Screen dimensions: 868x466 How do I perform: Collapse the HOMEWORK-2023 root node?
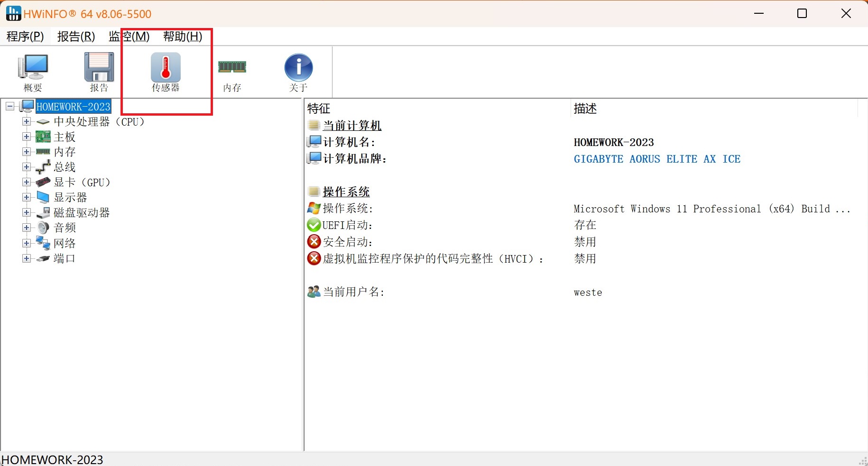click(x=10, y=106)
